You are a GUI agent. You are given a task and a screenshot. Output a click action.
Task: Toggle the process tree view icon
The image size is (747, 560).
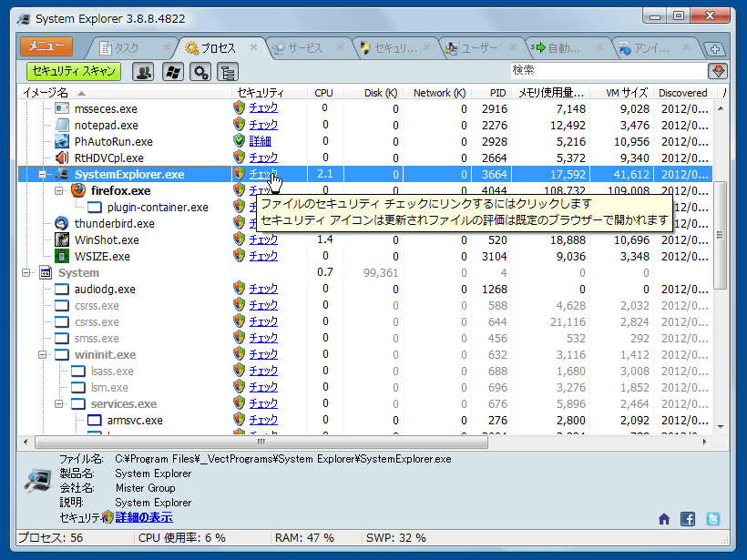click(x=228, y=72)
